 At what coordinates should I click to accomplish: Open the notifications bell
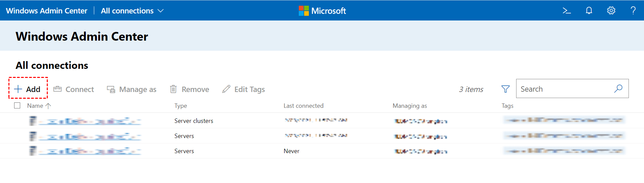click(x=589, y=11)
